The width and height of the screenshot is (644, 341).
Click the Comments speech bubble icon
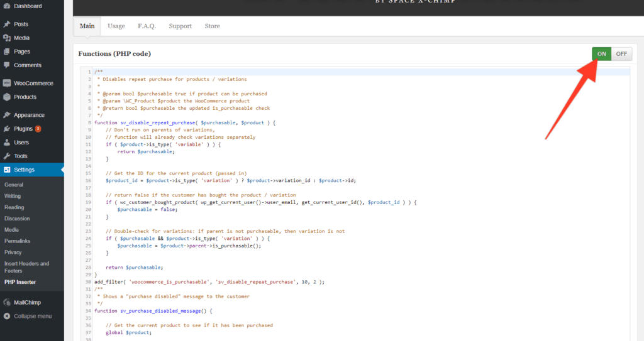7,65
